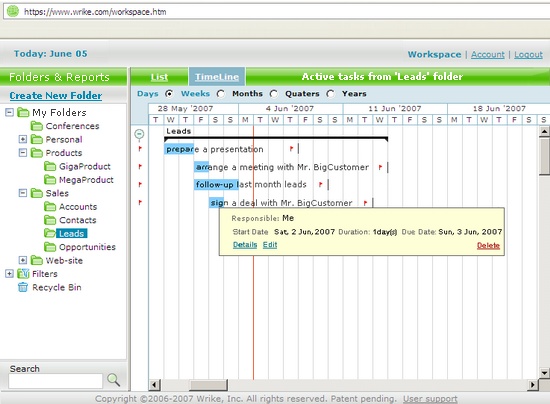Expand the Web-site folder node
The image size is (550, 404).
tap(23, 260)
